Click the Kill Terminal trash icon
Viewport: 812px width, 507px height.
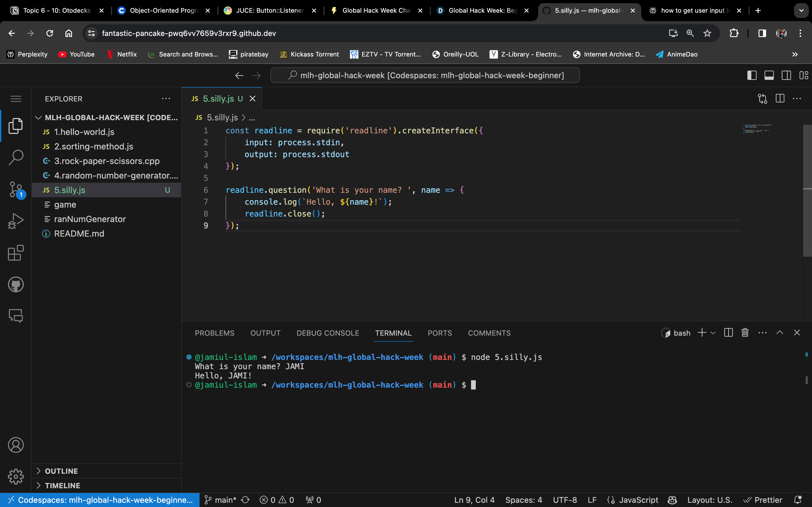point(745,333)
